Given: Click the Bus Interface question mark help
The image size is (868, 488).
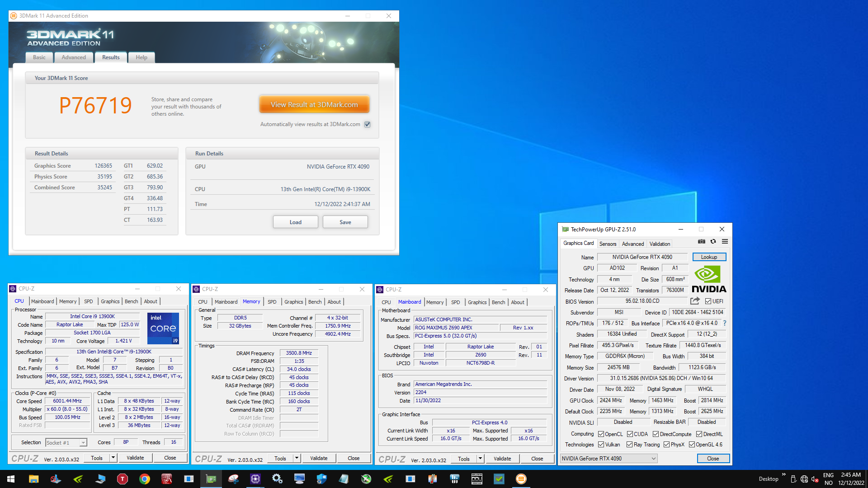Looking at the screenshot, I should pyautogui.click(x=725, y=323).
